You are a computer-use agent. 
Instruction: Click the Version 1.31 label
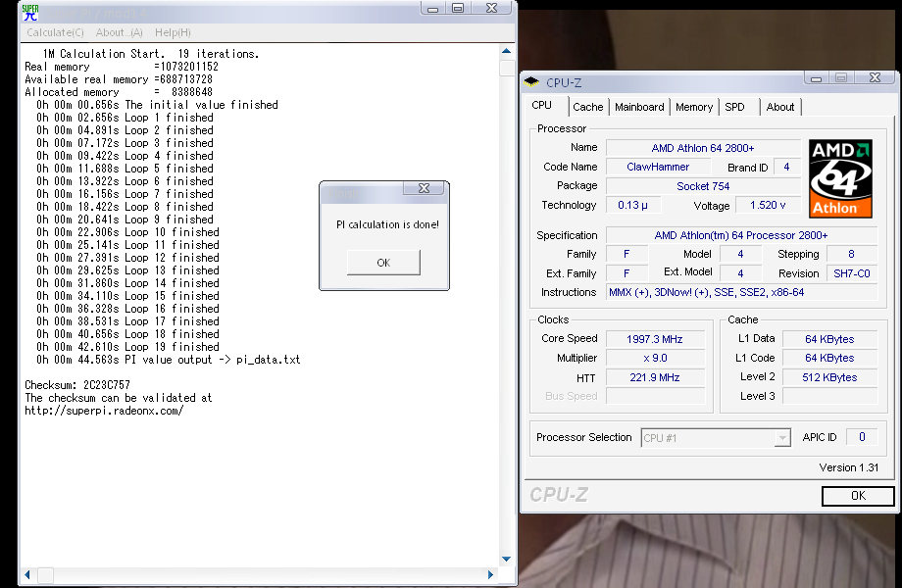(848, 467)
